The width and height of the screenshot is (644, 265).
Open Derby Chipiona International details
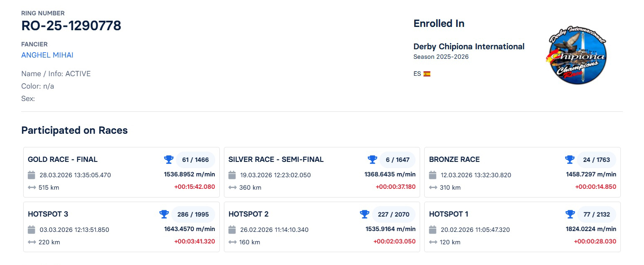click(469, 46)
